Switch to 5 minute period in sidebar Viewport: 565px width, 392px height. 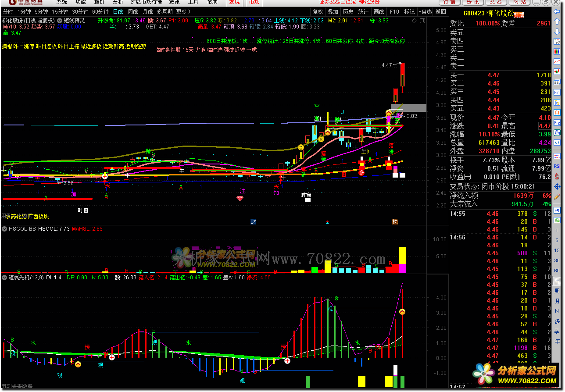557,240
